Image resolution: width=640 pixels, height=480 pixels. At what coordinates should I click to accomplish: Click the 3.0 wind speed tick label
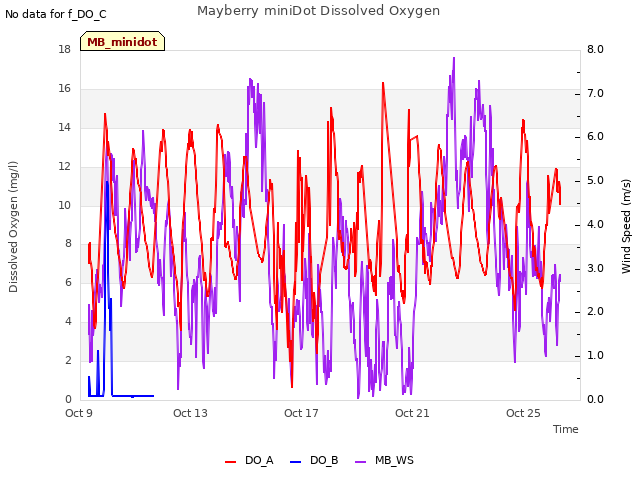click(x=595, y=268)
